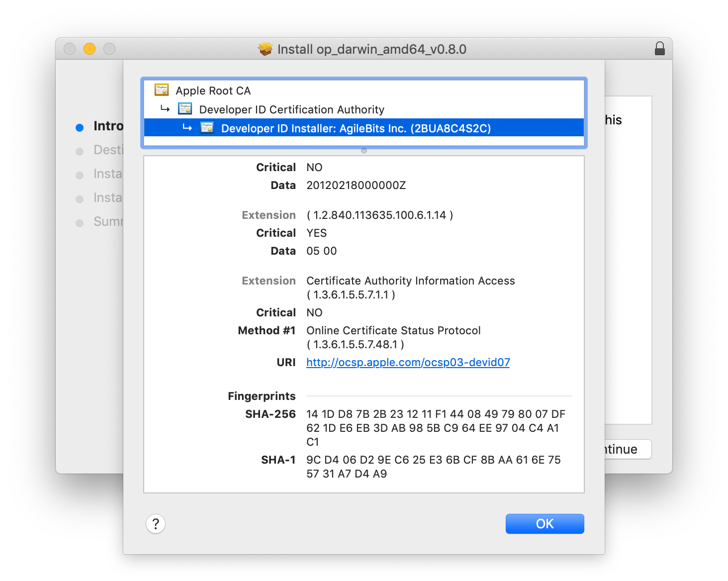The width and height of the screenshot is (728, 581).
Task: Click the Method #1 label
Action: click(267, 331)
